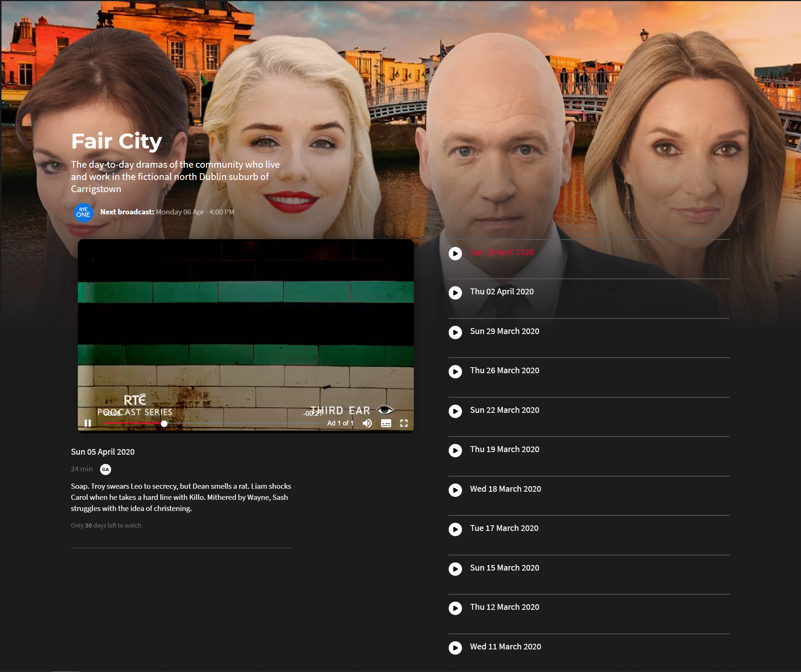The width and height of the screenshot is (801, 672).
Task: Click the Fair City show title
Action: (117, 141)
